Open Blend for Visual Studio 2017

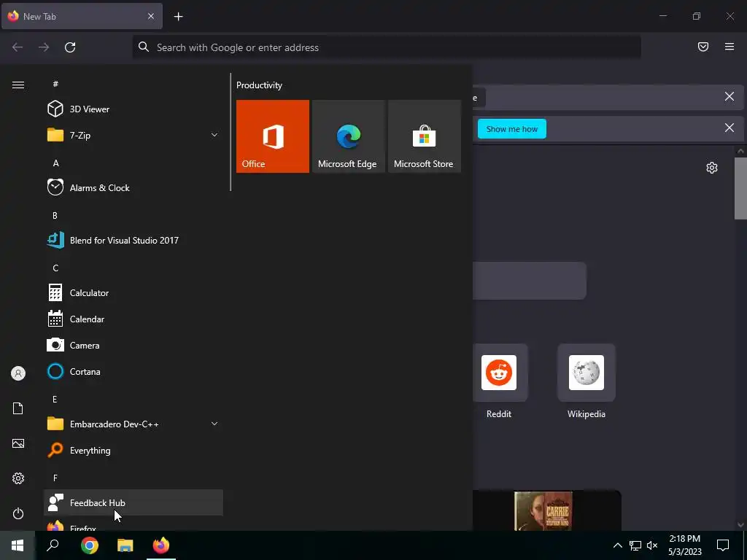(133, 240)
